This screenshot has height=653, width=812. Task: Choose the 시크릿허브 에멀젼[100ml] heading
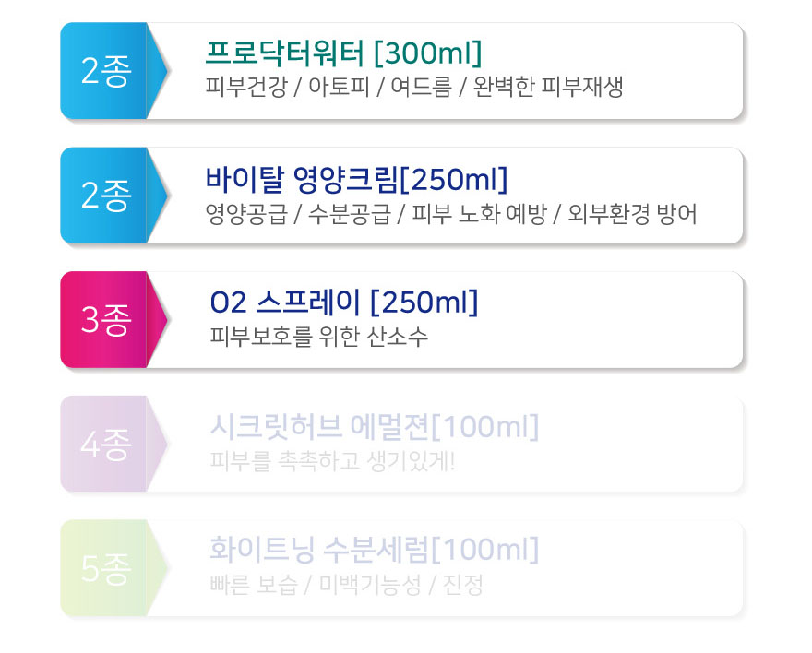point(374,427)
